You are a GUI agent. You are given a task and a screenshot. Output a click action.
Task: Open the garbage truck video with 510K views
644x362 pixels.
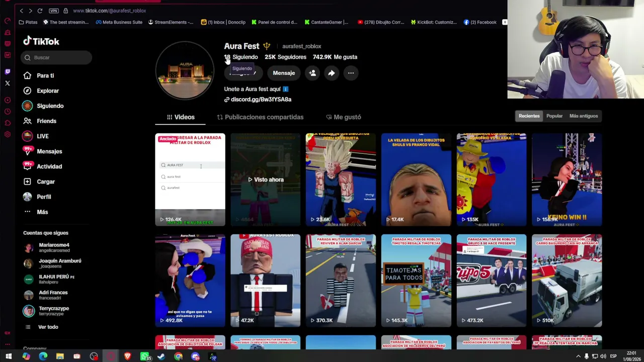(x=567, y=281)
